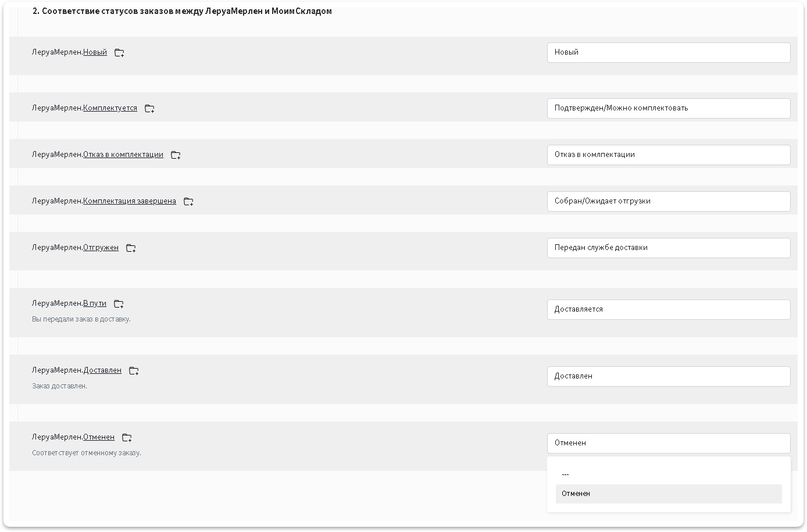Viewport: 807px width, 532px height.
Task: Open the dropdown showing Подтвержден/Можно комплектовать
Action: [x=668, y=108]
